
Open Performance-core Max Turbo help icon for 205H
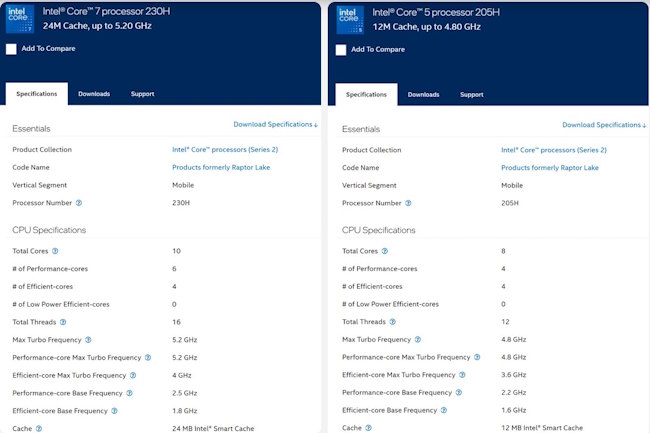pyautogui.click(x=477, y=357)
